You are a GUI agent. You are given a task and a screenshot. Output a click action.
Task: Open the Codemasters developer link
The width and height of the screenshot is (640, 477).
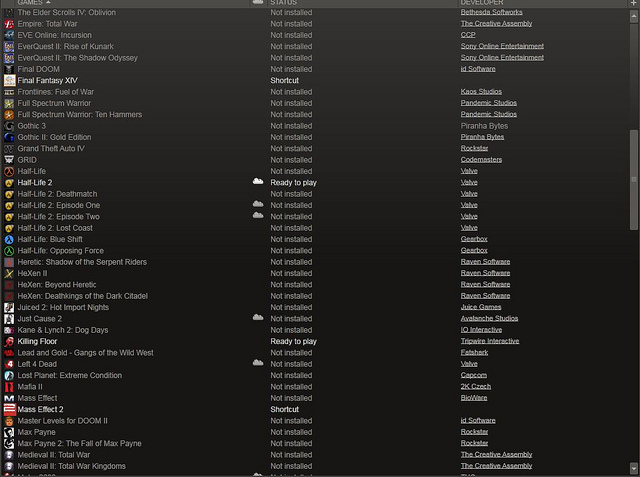point(481,160)
